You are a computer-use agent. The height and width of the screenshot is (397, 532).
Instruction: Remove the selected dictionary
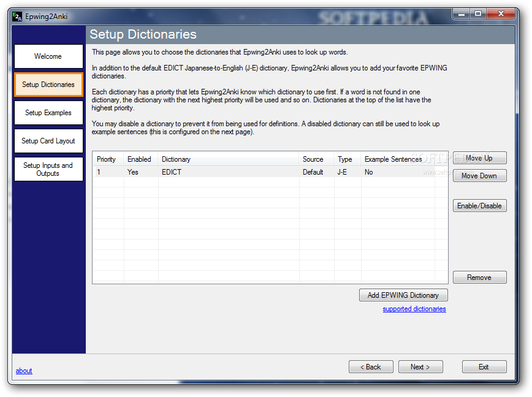click(x=479, y=278)
